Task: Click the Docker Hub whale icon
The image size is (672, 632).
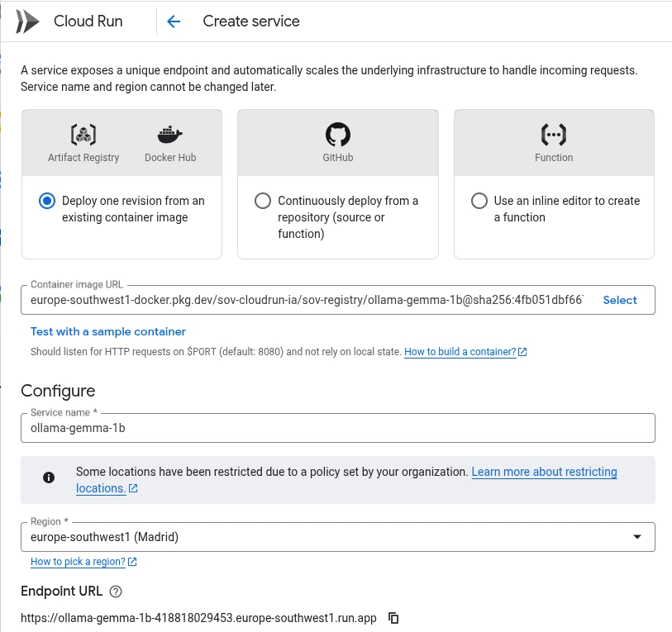Action: click(x=170, y=134)
